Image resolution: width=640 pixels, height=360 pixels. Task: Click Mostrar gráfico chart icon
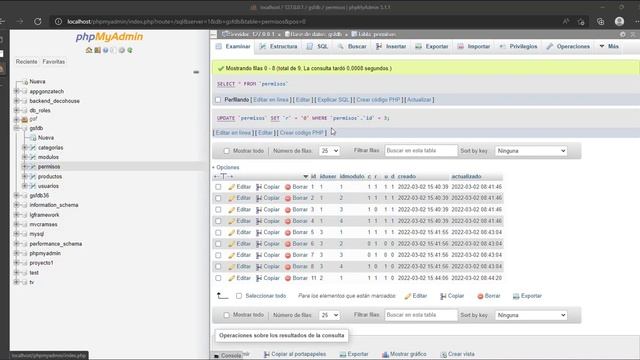coord(385,354)
